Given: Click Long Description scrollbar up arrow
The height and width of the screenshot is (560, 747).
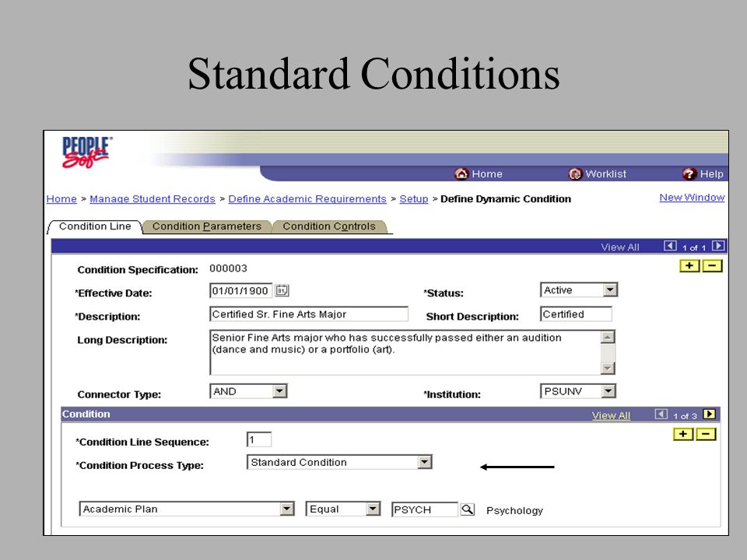Looking at the screenshot, I should click(x=608, y=337).
